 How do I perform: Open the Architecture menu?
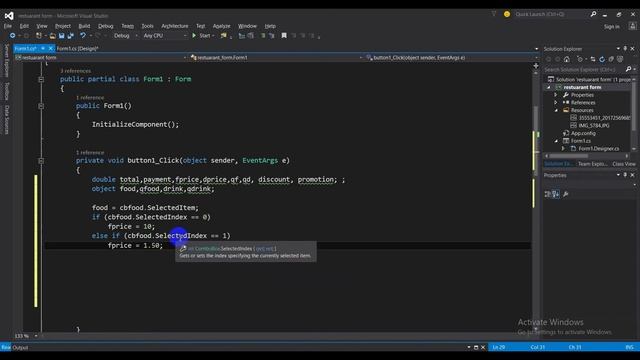175,26
